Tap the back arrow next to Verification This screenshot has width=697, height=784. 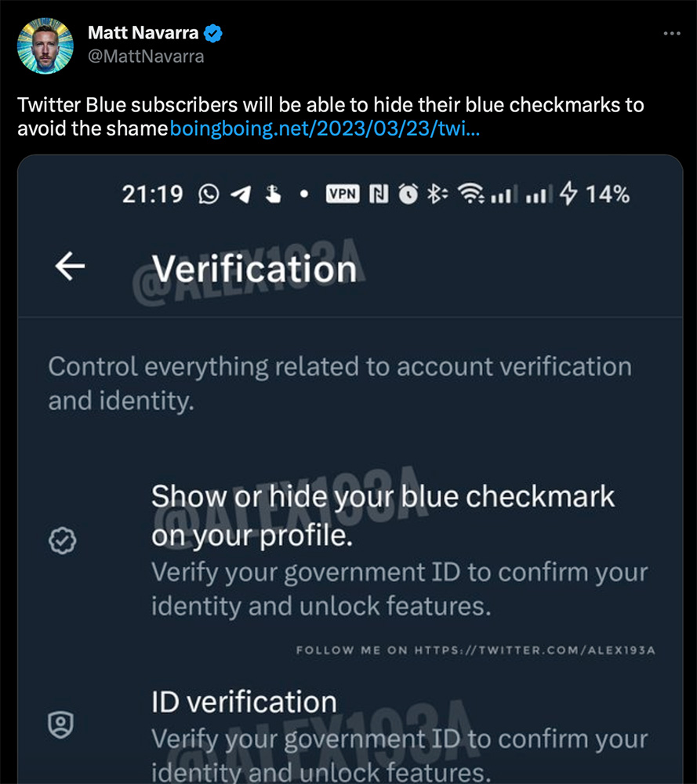click(70, 267)
